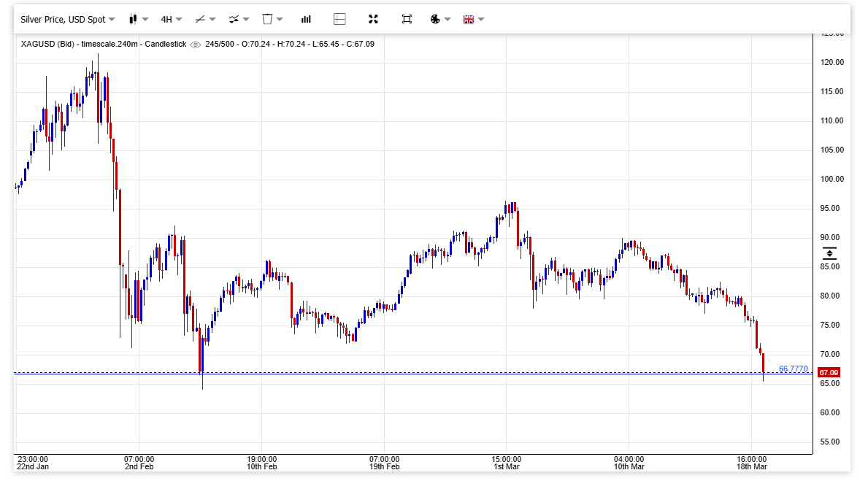The image size is (868, 489).
Task: Click the XAGUSD (Bid) Candlestick legend label
Action: tap(103, 44)
